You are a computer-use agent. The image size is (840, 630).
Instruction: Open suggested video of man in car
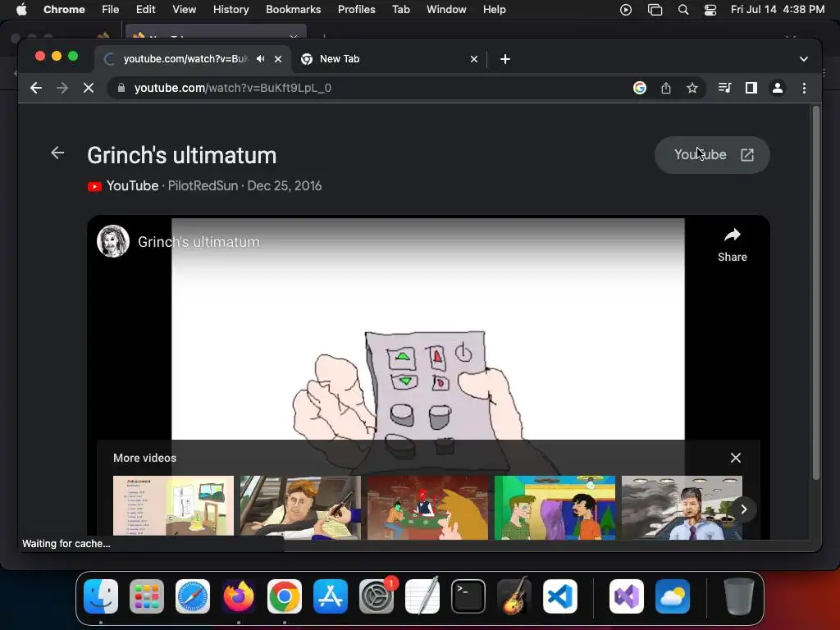(x=300, y=507)
